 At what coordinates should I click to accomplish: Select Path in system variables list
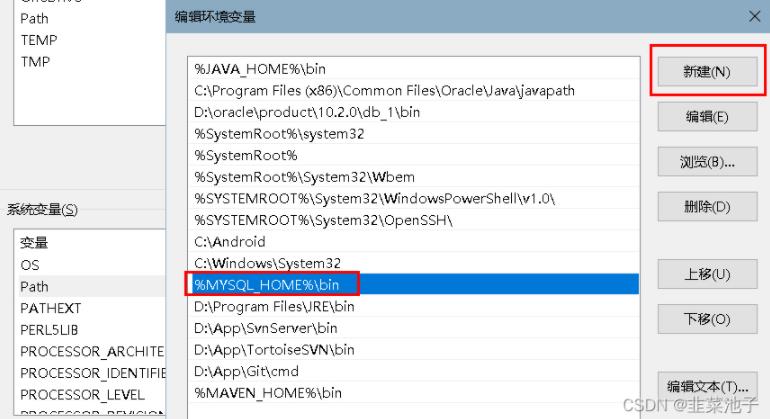coord(35,287)
